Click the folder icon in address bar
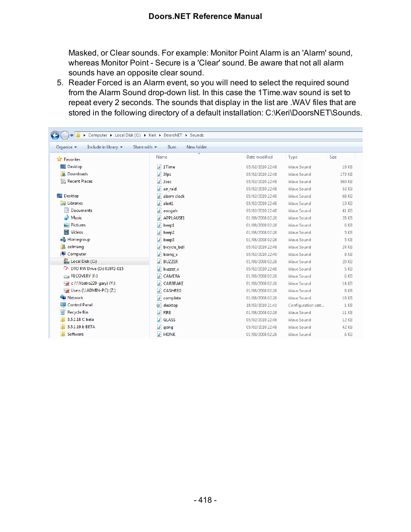This screenshot has width=411, height=532. [x=78, y=135]
